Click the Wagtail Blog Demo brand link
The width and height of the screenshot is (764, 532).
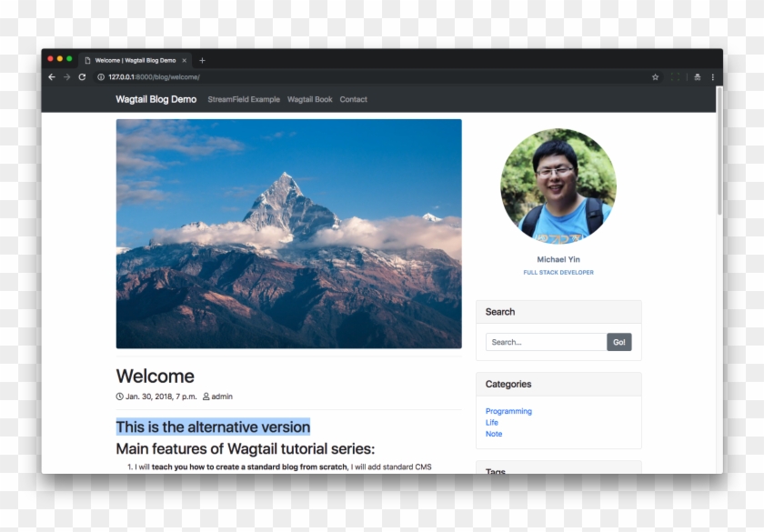156,99
